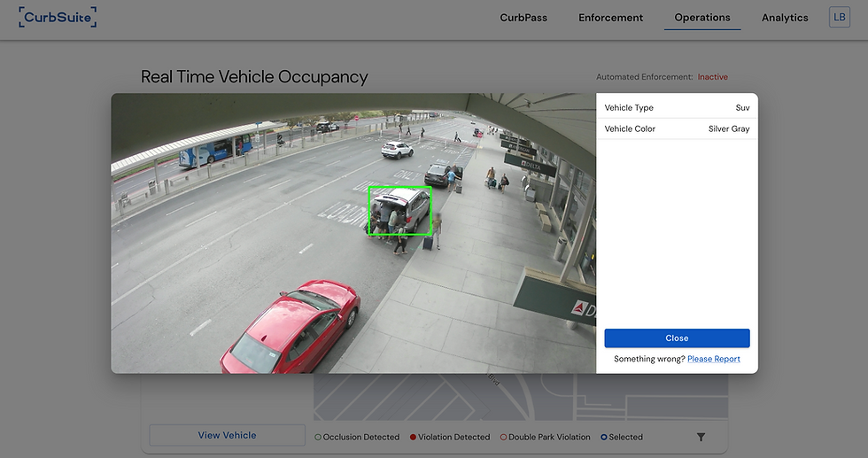Click the Vehicle Type row value Suv
868x458 pixels.
tap(742, 107)
